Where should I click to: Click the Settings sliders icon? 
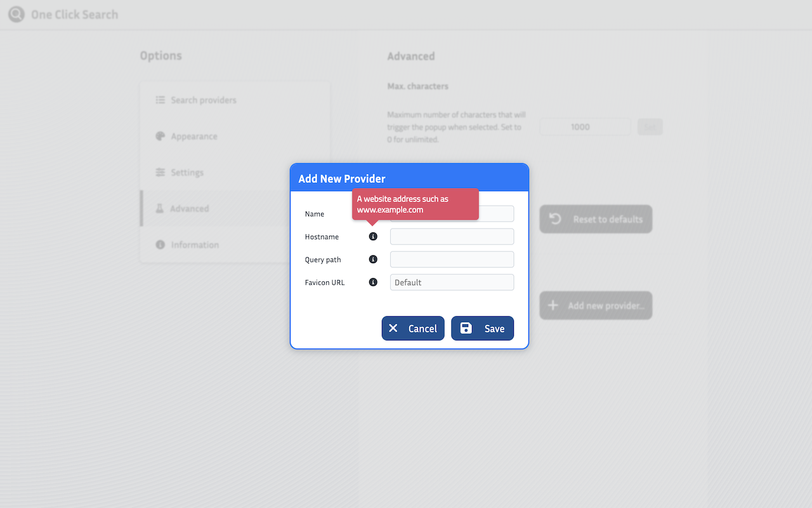[x=160, y=173]
